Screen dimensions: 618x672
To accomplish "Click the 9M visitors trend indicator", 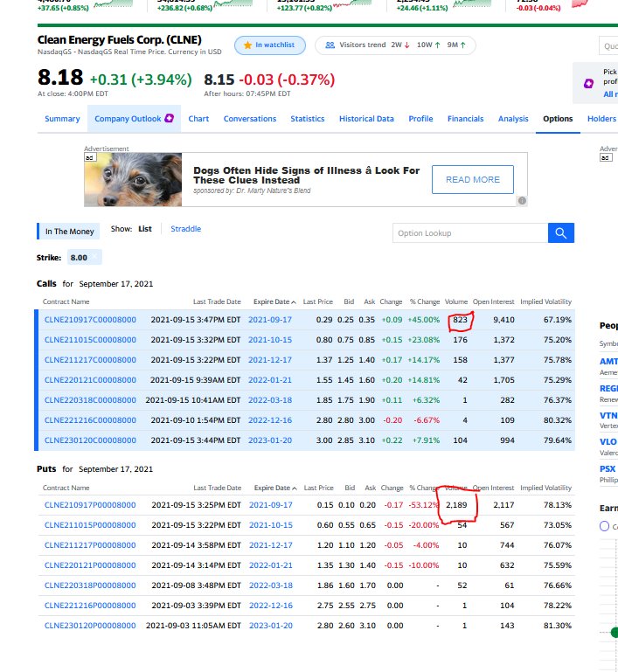I will click(x=456, y=45).
